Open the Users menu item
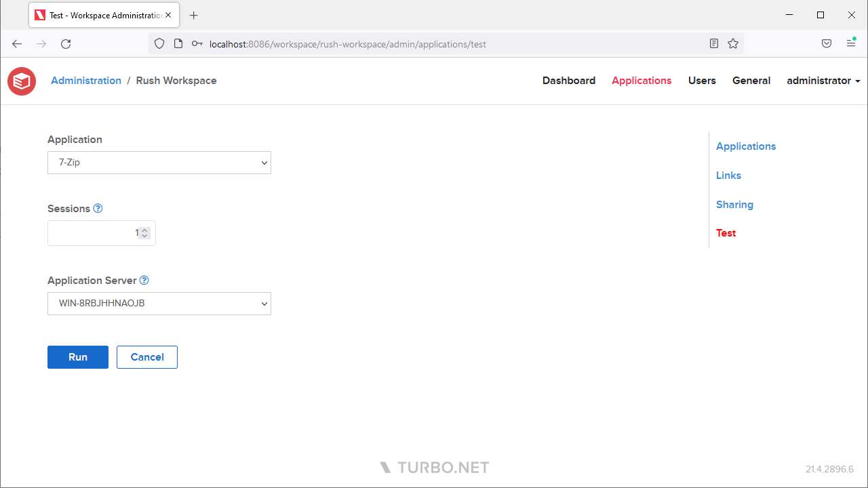 [702, 81]
